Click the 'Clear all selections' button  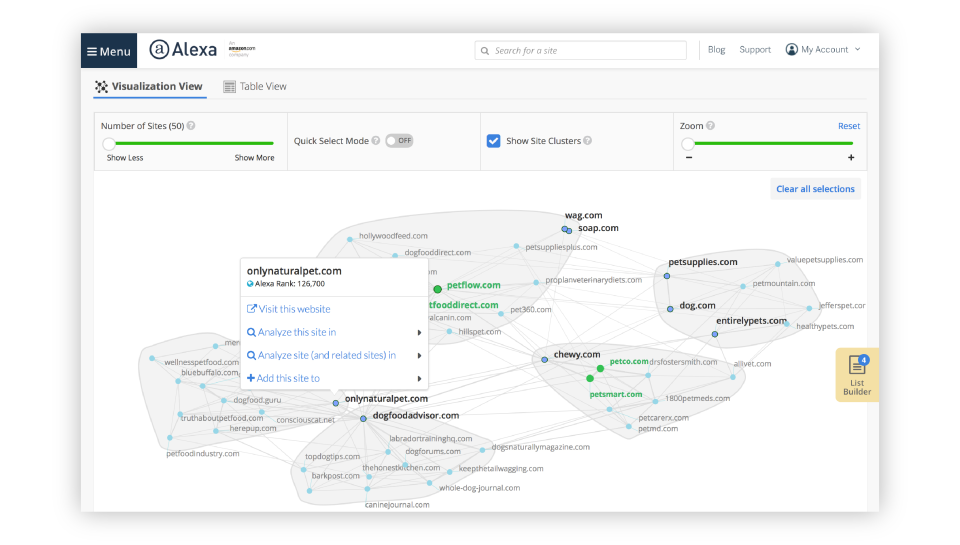815,189
